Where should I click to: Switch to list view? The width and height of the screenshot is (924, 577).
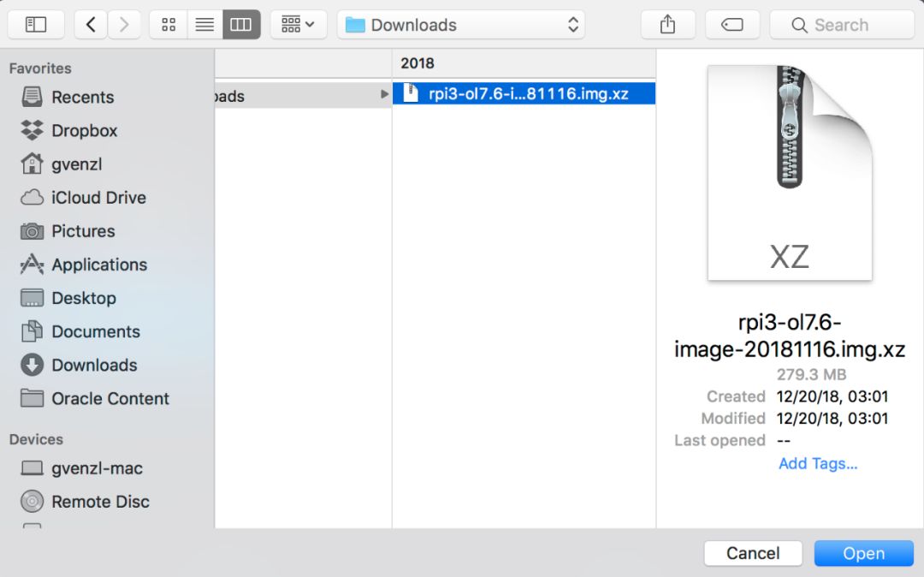coord(204,25)
